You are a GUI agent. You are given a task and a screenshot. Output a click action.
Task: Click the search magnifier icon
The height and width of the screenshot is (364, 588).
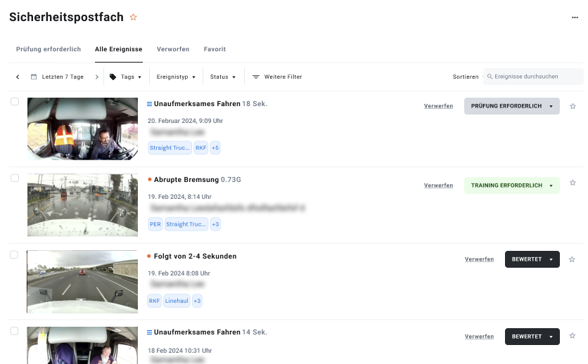[490, 77]
